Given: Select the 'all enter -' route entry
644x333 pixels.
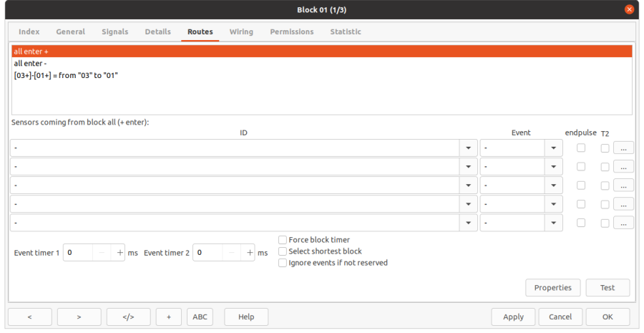Looking at the screenshot, I should click(30, 63).
